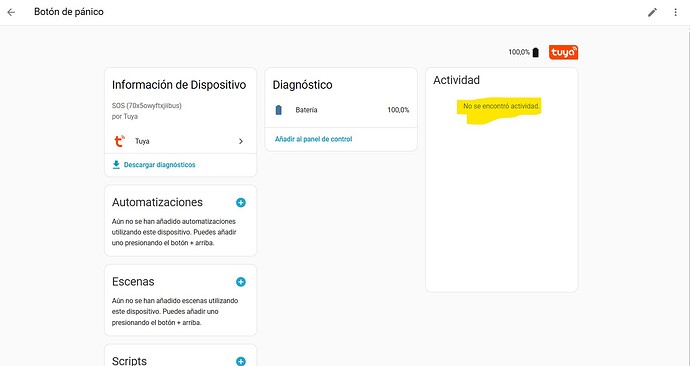
Task: Open the three-dot overflow menu
Action: pos(675,12)
